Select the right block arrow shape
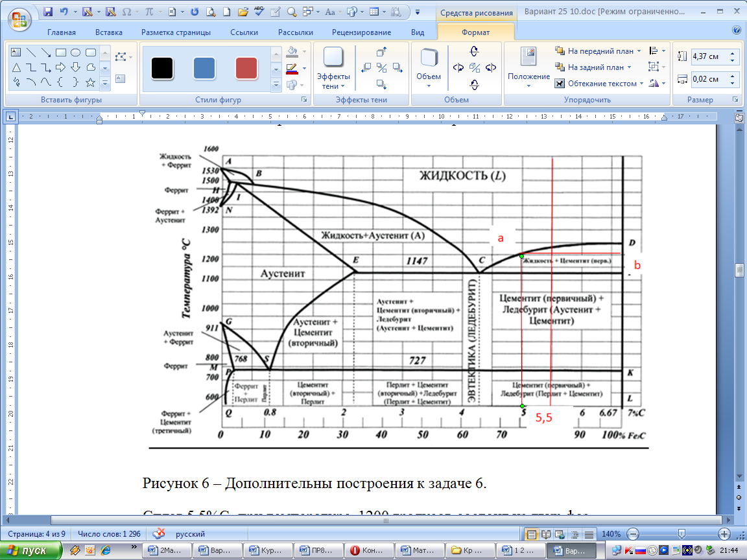 (x=60, y=67)
